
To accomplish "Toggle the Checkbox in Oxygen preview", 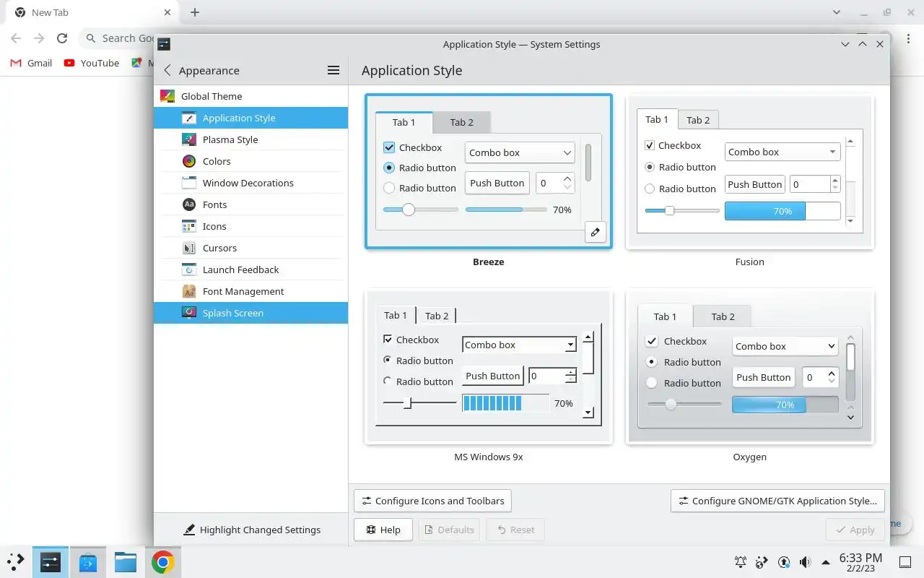I will point(652,341).
